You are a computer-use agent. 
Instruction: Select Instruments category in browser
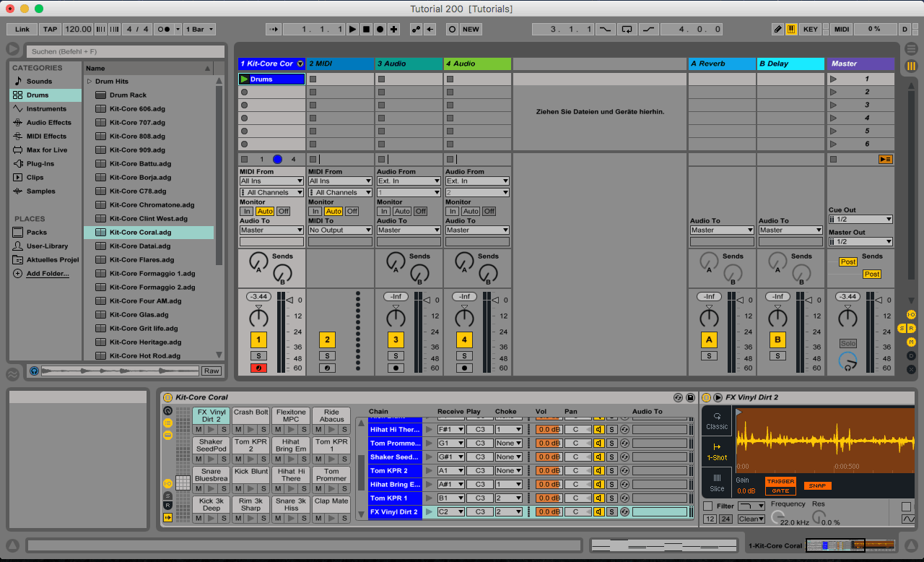pyautogui.click(x=45, y=109)
